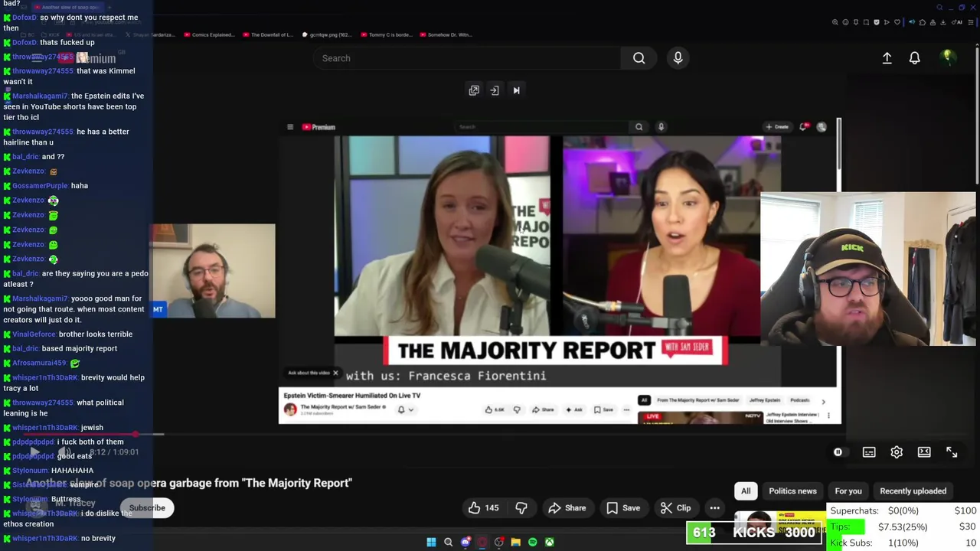Click the embedded page's vertical scrollbar
Screen dimensions: 980x551
pos(839,144)
